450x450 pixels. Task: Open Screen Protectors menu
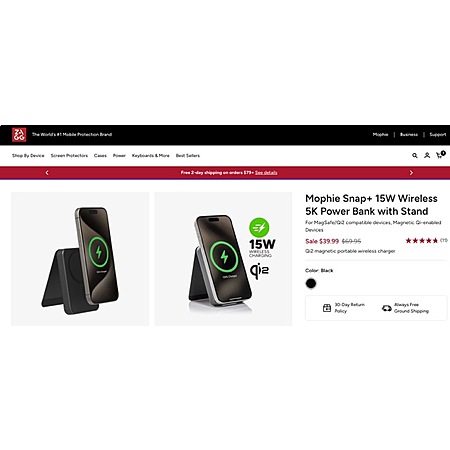(69, 156)
